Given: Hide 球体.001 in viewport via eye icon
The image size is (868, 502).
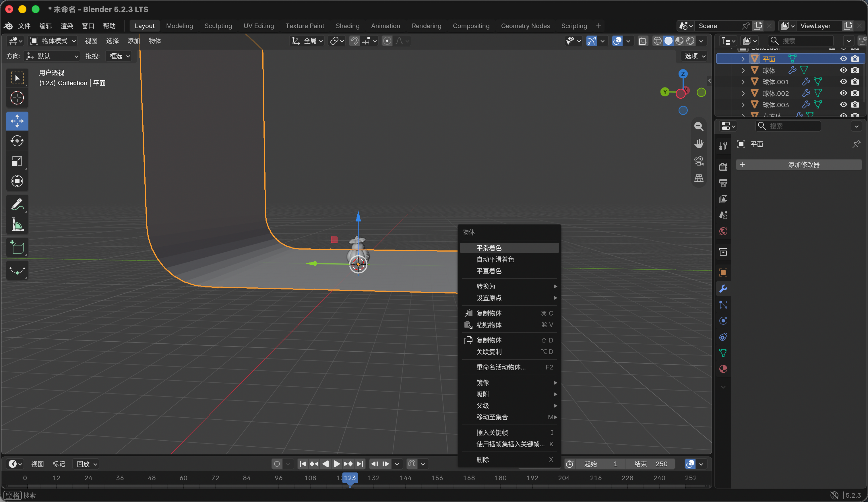Looking at the screenshot, I should pyautogui.click(x=843, y=81).
